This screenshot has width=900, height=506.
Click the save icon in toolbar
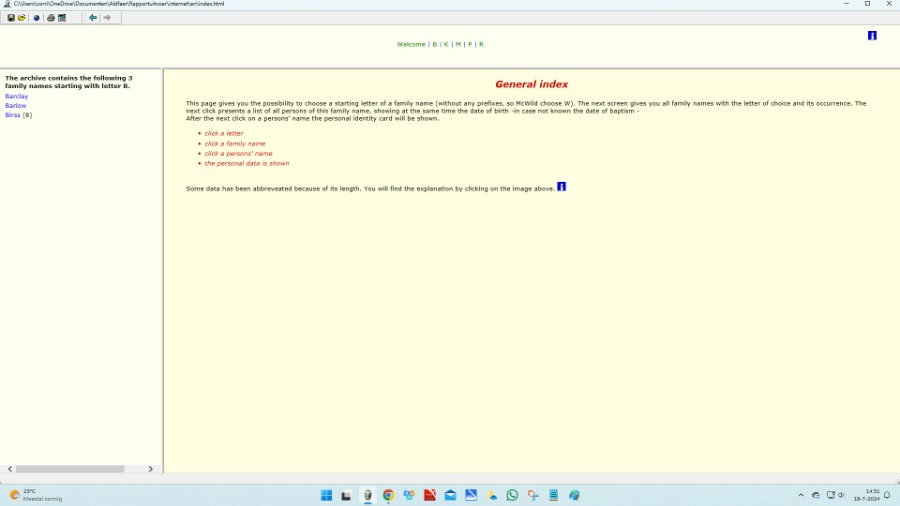tap(11, 18)
